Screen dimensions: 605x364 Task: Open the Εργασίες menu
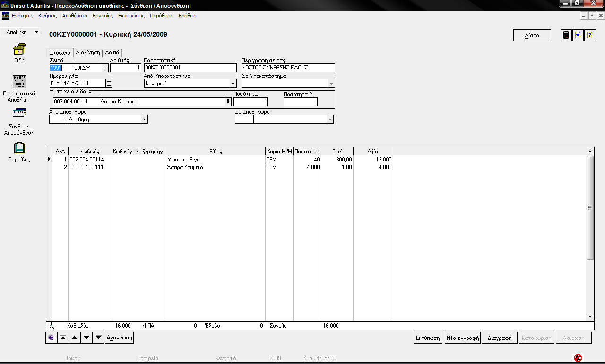click(x=103, y=16)
